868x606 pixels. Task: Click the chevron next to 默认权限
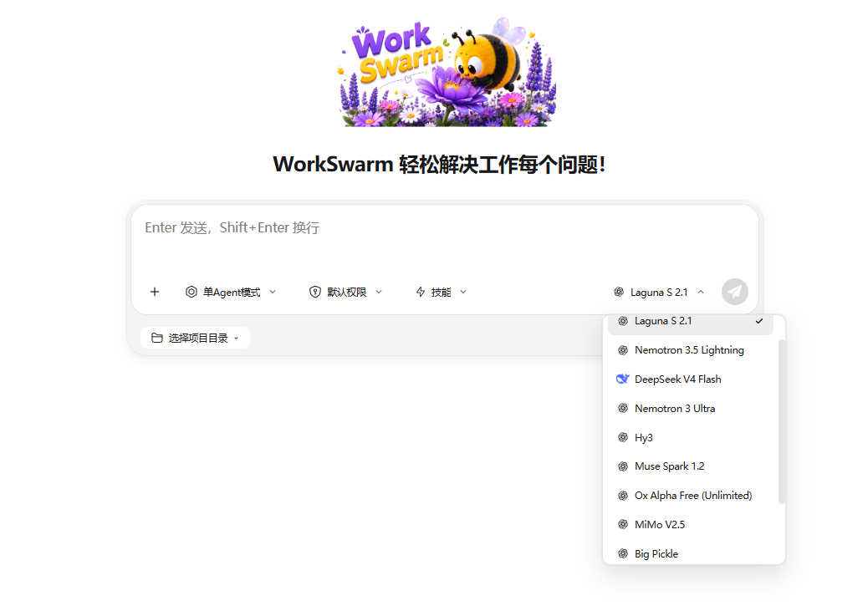(379, 292)
